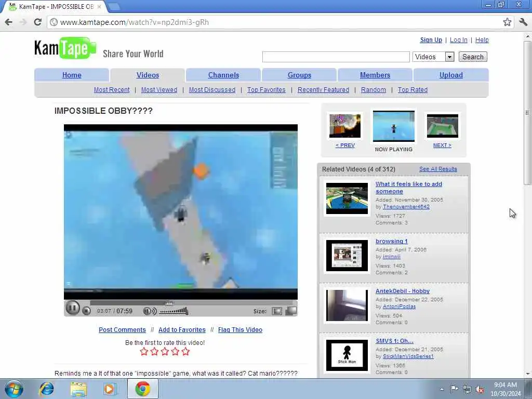Open the Members tab
Screen dimensions: 532x399
coord(375,75)
